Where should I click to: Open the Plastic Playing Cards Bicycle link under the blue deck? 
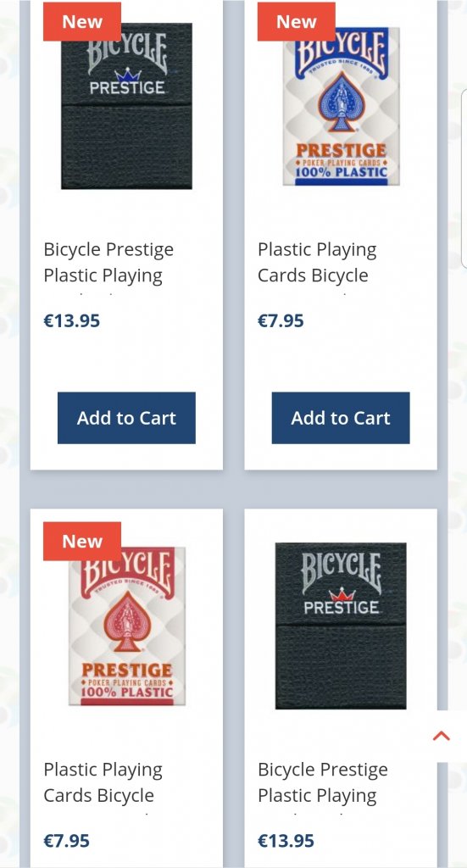pyautogui.click(x=317, y=263)
